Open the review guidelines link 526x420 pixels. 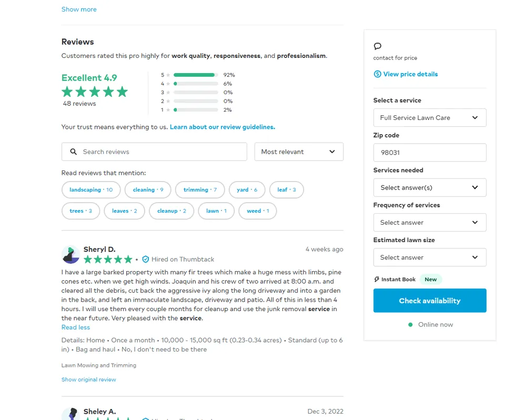click(x=222, y=127)
